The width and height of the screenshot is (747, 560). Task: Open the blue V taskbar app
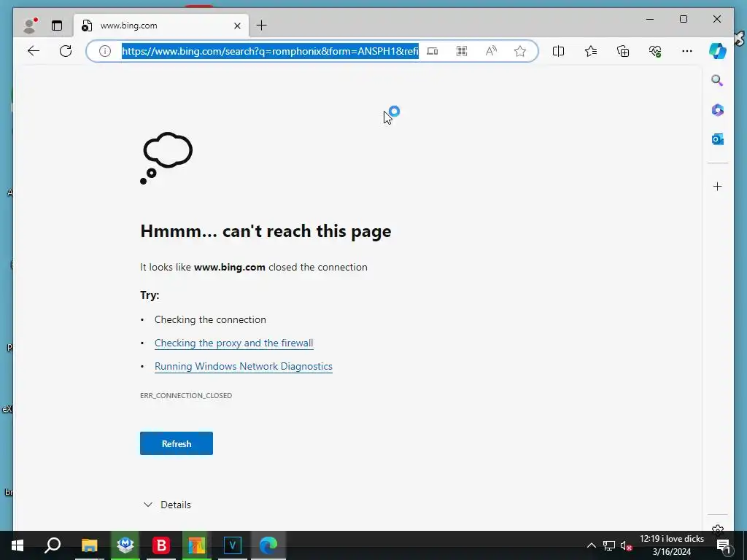[x=233, y=545]
